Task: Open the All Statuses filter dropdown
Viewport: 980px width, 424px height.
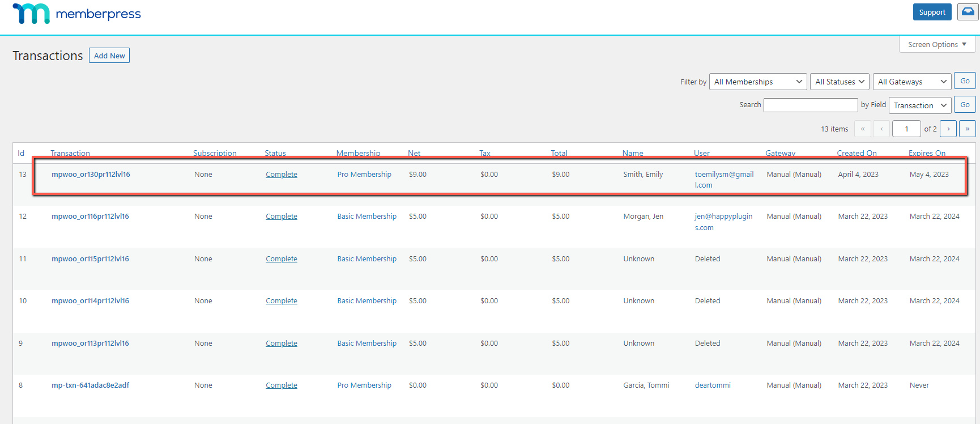Action: 840,82
